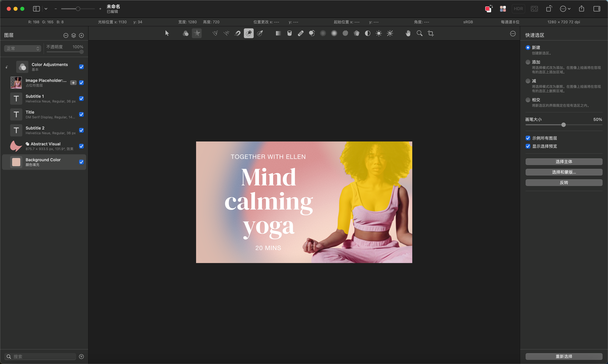Image resolution: width=608 pixels, height=364 pixels.
Task: Adjust the layer opacity slider
Action: point(65,52)
